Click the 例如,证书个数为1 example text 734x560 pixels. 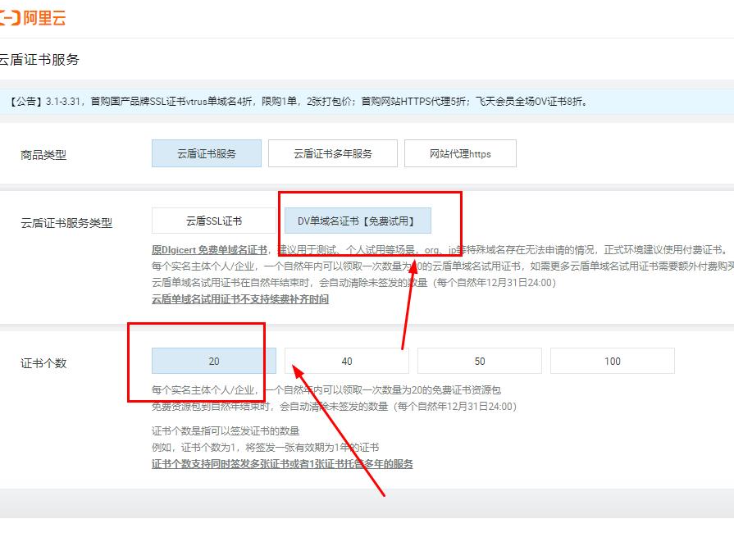264,448
